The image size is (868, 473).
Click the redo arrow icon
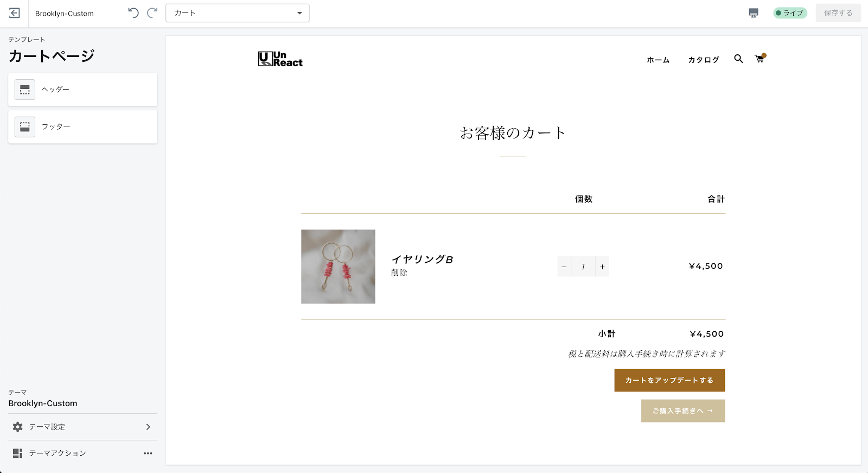(x=152, y=13)
